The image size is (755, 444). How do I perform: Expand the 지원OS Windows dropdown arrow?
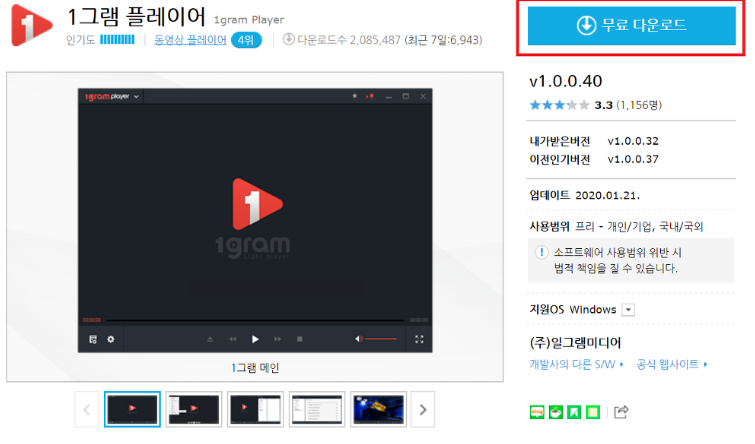628,310
